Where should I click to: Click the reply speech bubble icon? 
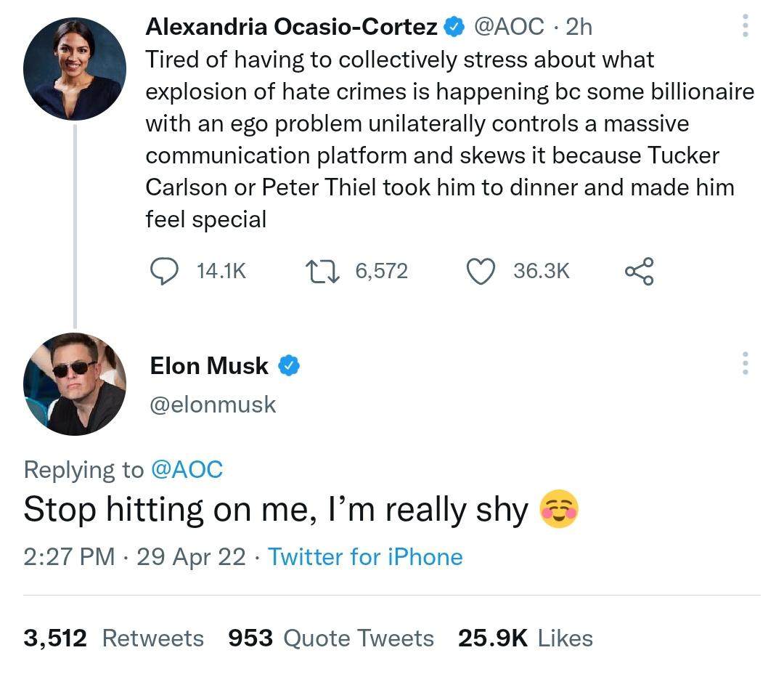coord(164,271)
